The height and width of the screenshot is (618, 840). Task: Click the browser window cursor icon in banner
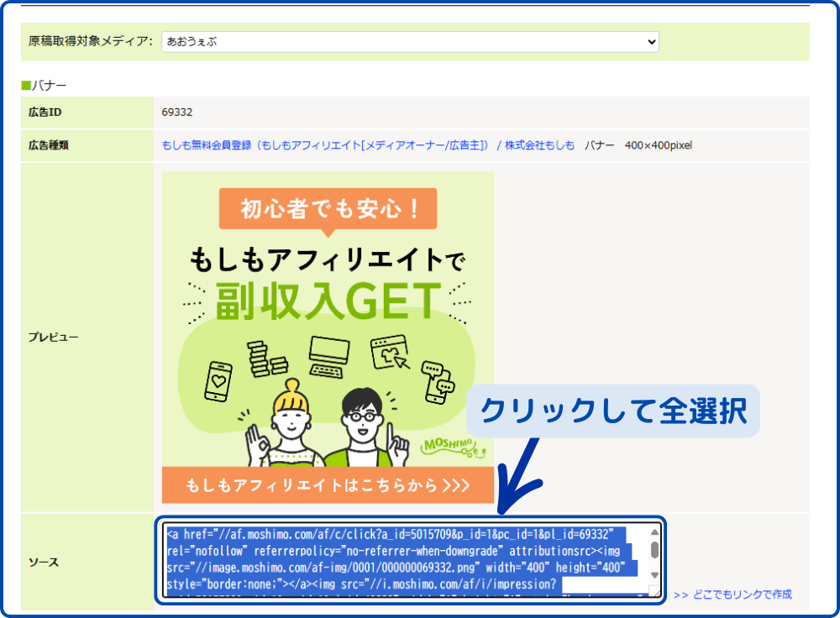coord(389,353)
